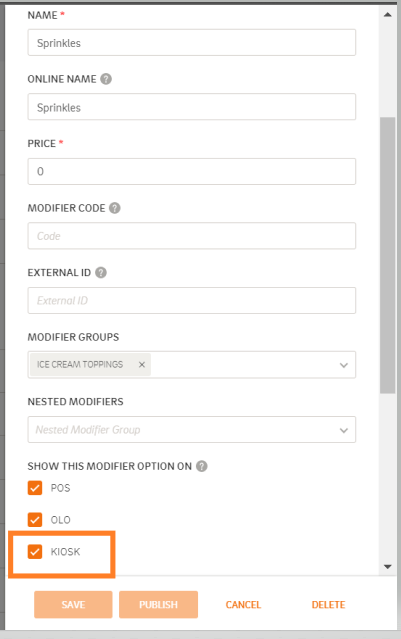Viewport: 401px width, 639px height.
Task: Focus the Name field containing Sprinkles
Action: tap(192, 42)
